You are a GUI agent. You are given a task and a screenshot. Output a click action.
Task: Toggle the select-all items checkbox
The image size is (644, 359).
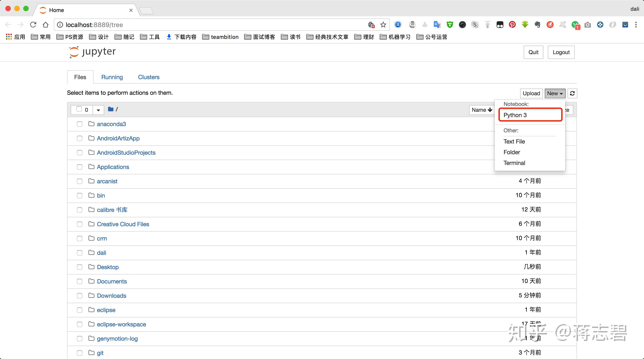click(79, 109)
